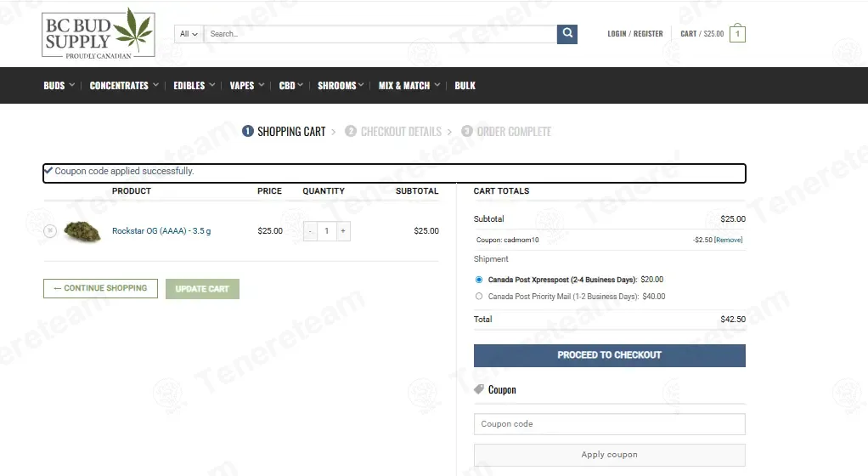Open the All categories search dropdown

(189, 34)
